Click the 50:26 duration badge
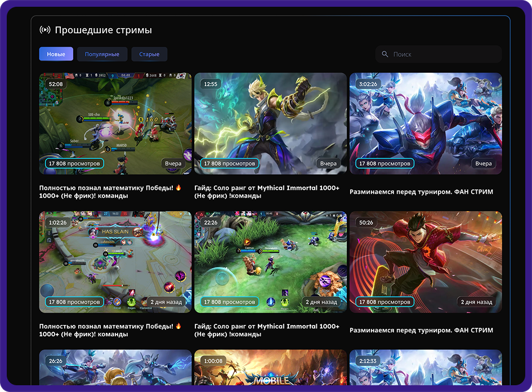 click(x=366, y=222)
